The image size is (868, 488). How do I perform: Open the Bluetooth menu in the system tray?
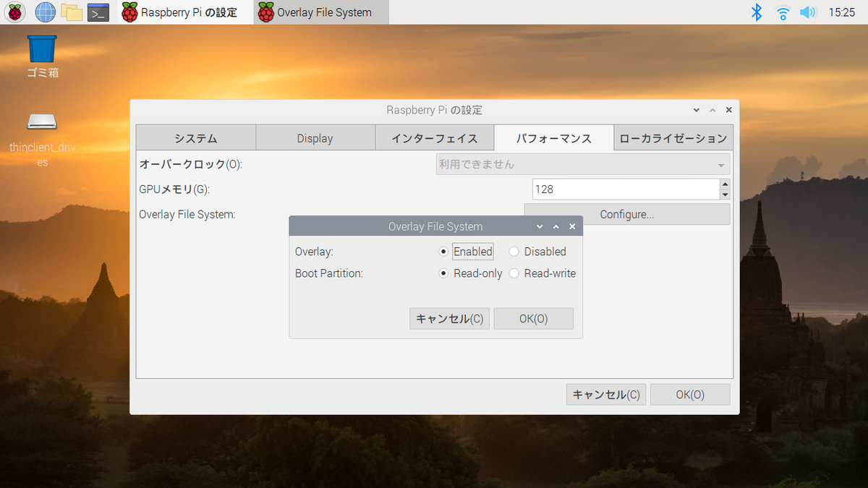[x=756, y=12]
